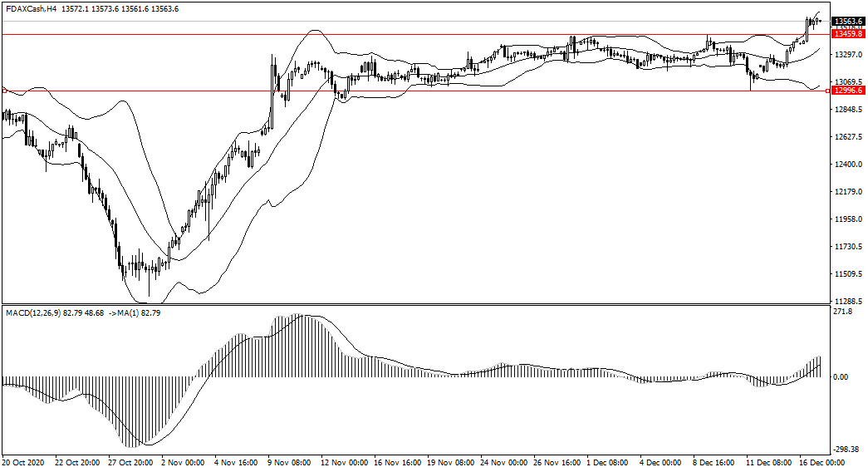
Task: Click the black 13563.6 current price tag
Action: [x=849, y=22]
